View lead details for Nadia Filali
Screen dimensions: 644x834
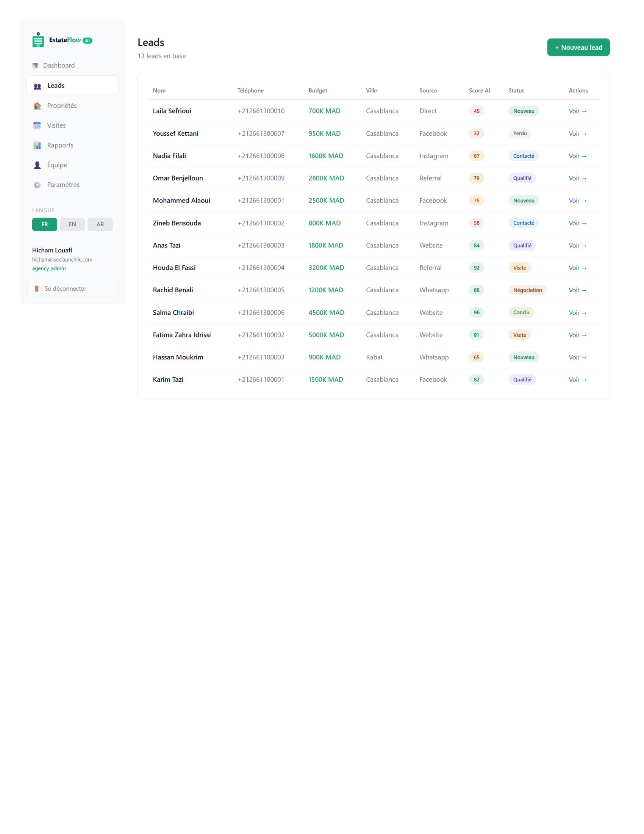(x=577, y=156)
